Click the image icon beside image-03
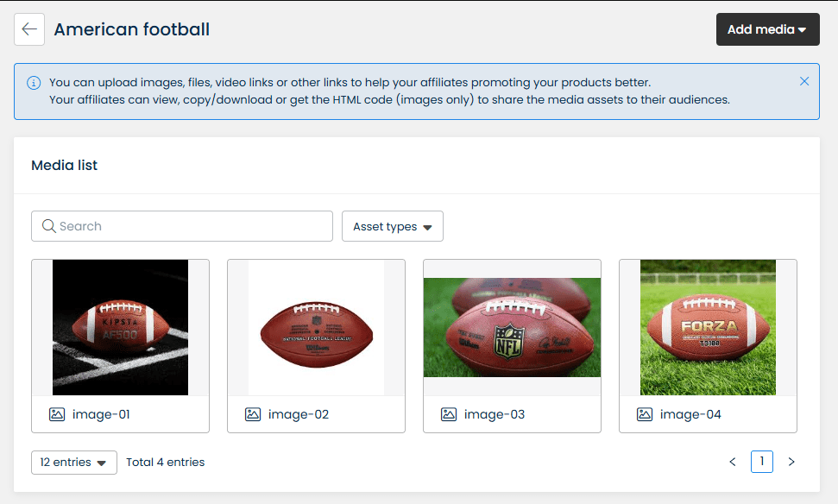The height and width of the screenshot is (504, 838). coord(449,414)
